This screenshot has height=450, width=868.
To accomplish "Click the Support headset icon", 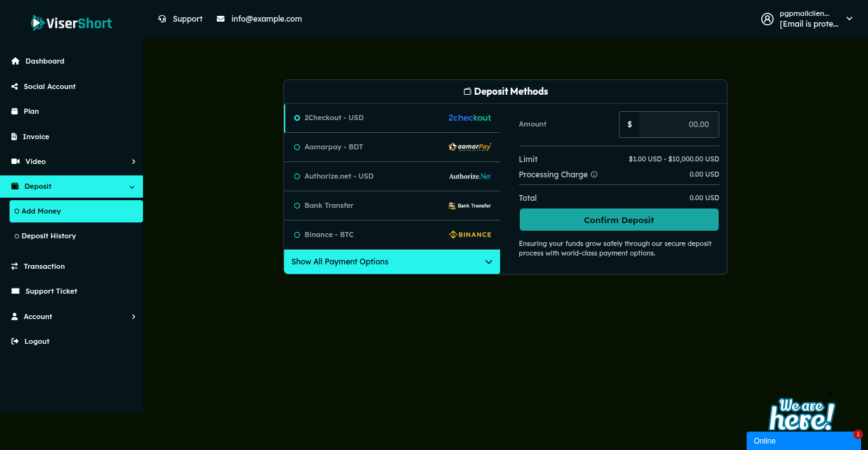I will point(162,19).
